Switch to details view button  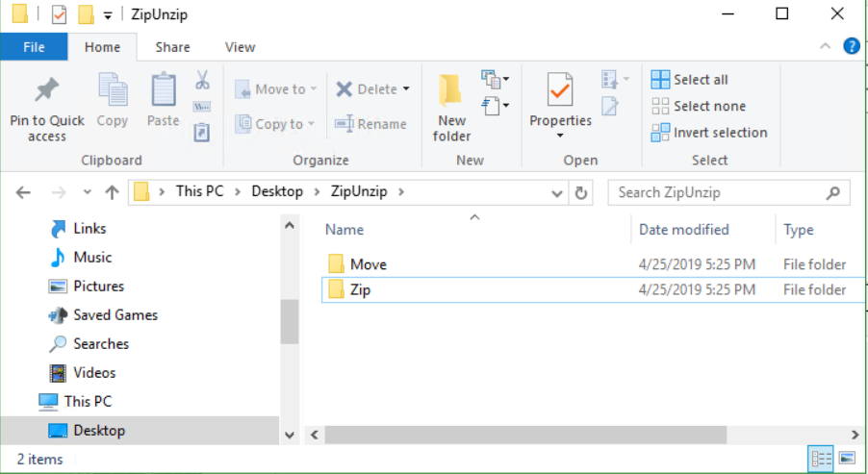click(x=822, y=459)
